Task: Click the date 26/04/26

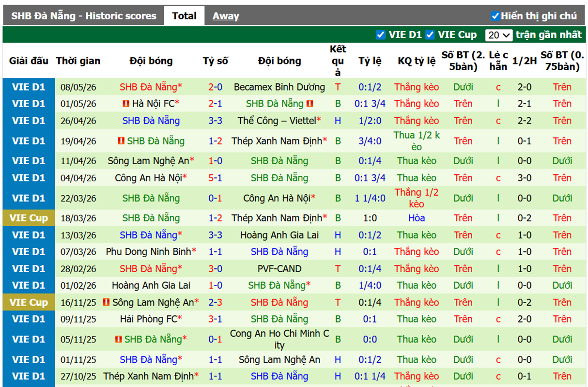Action: pos(78,121)
